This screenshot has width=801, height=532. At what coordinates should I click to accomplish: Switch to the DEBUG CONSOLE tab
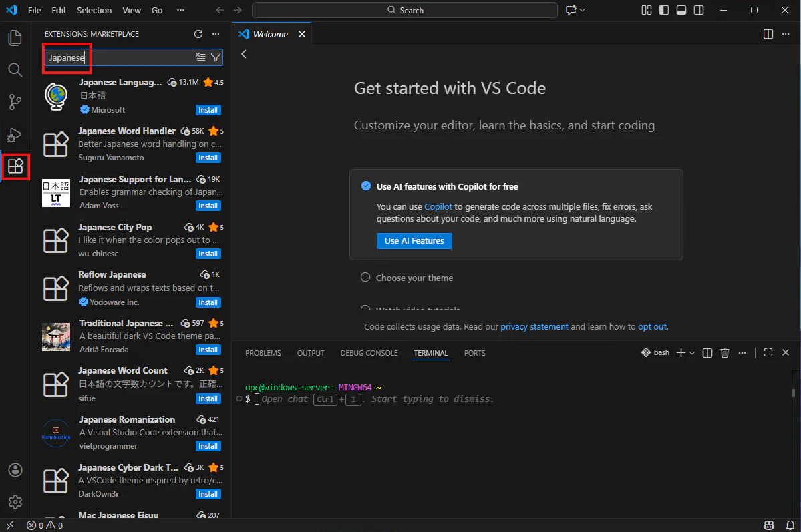pyautogui.click(x=369, y=353)
